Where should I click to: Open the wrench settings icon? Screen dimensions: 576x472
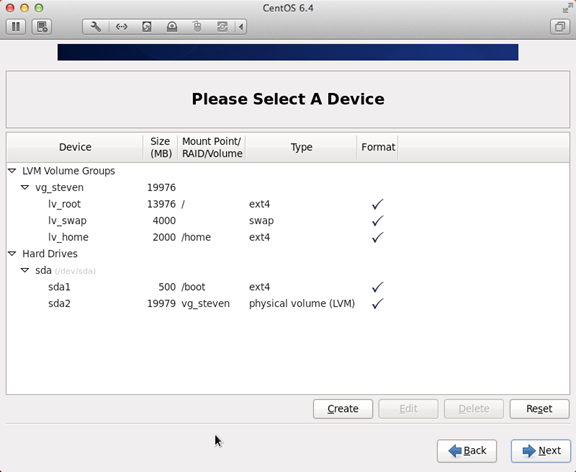[96, 27]
